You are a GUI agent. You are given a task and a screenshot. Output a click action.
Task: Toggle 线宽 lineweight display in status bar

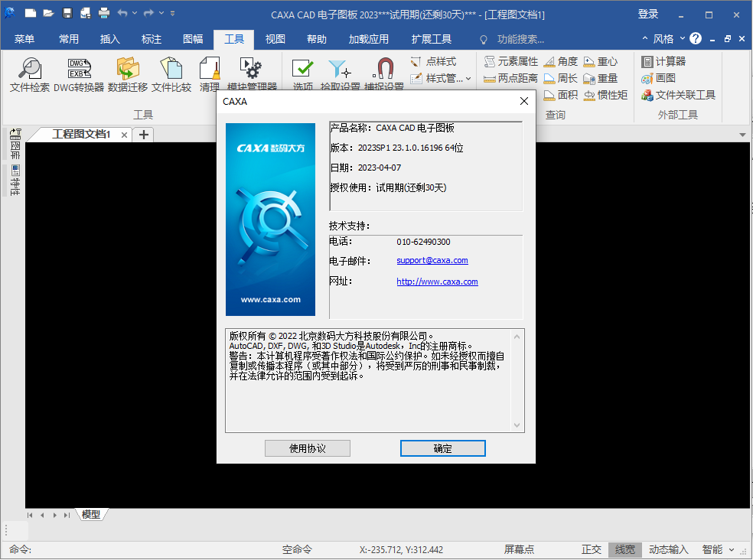pyautogui.click(x=624, y=549)
